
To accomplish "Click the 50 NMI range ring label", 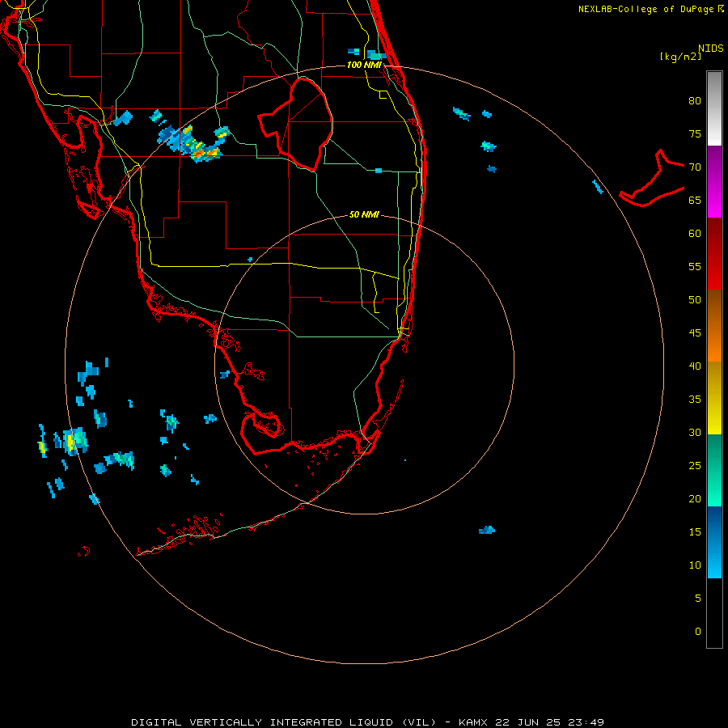I will click(x=364, y=214).
